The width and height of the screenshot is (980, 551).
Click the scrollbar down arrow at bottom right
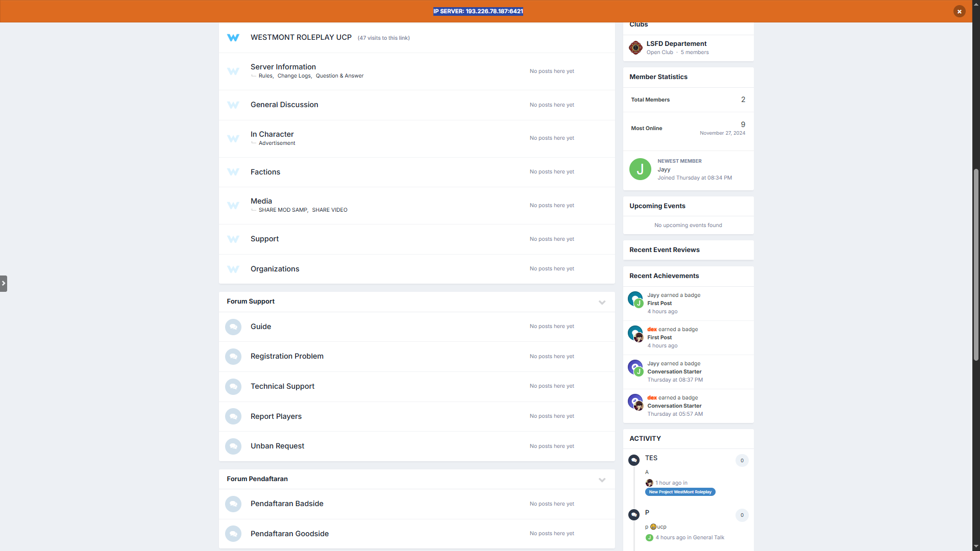976,546
